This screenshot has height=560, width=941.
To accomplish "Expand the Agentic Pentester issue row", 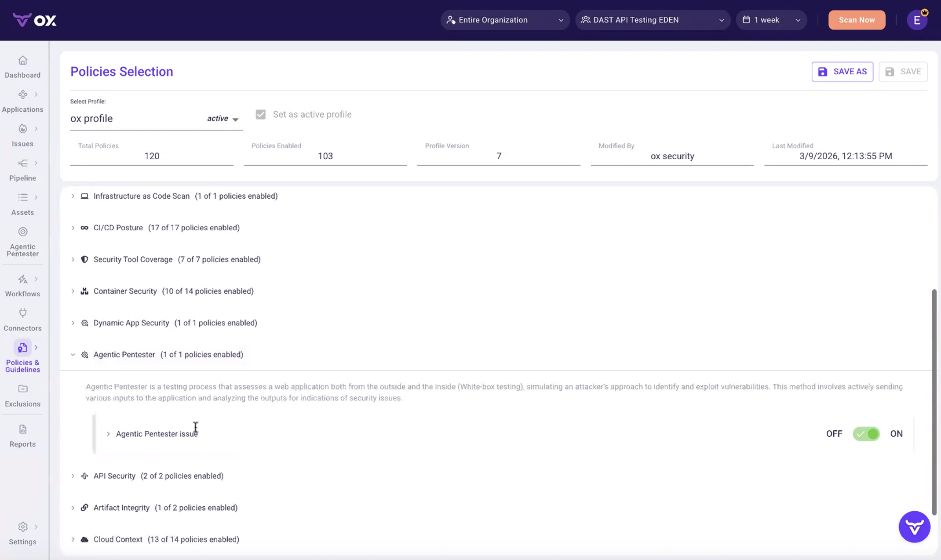I will point(108,434).
